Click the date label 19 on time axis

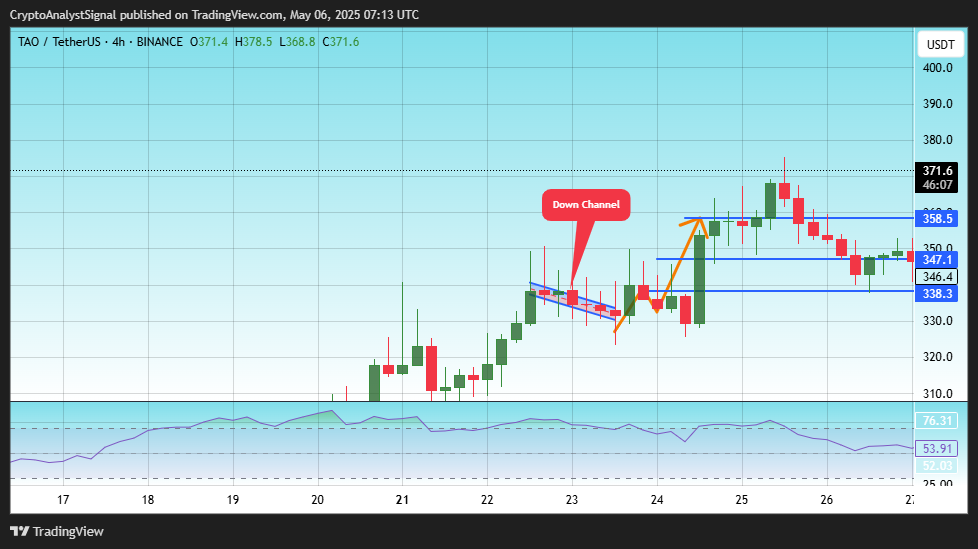point(233,500)
